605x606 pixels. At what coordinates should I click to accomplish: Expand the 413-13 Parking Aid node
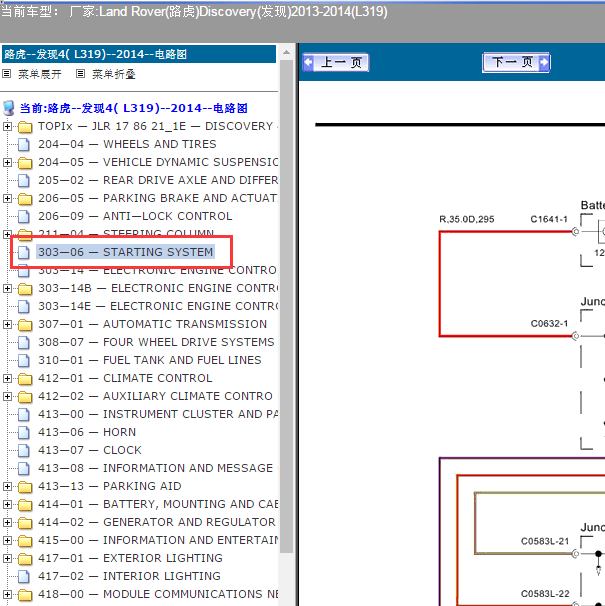pyautogui.click(x=7, y=486)
